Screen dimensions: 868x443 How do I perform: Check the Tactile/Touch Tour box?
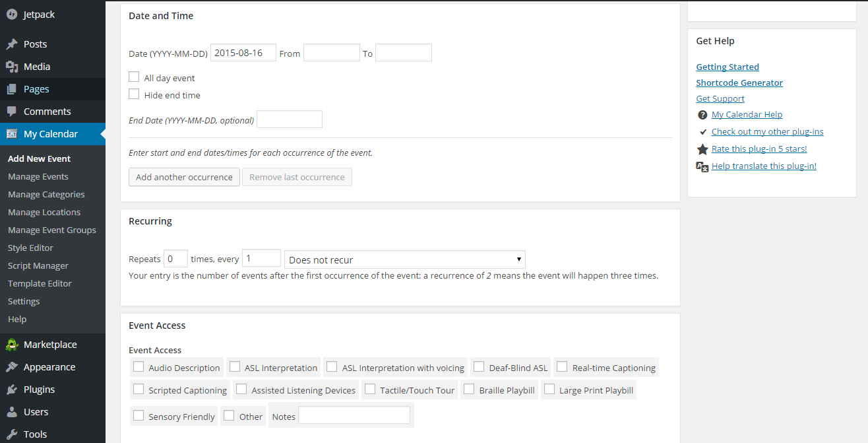click(x=370, y=390)
